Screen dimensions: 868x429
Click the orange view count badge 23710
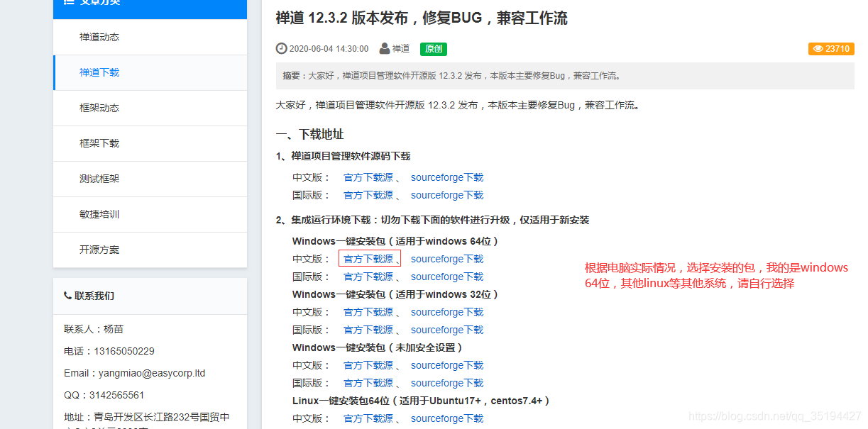click(x=831, y=49)
